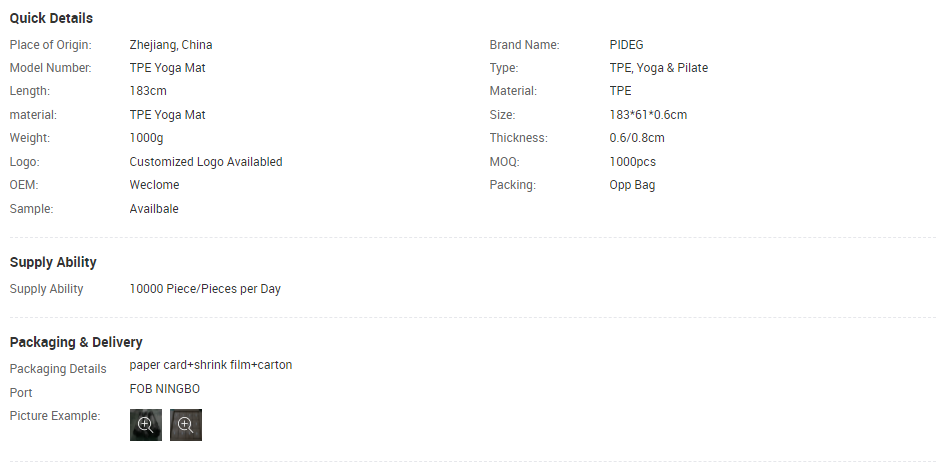Click the Customized Logo Availabled text
This screenshot has height=470, width=941.
coord(206,162)
